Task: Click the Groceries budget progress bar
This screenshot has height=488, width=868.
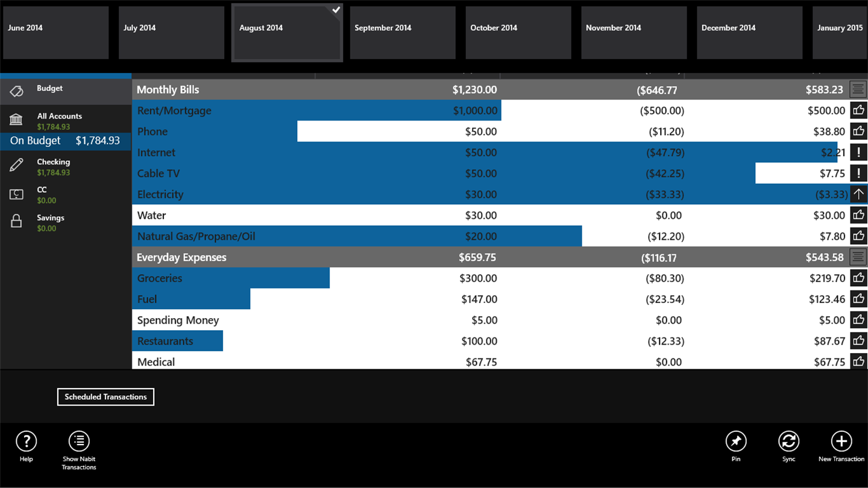Action: 231,278
